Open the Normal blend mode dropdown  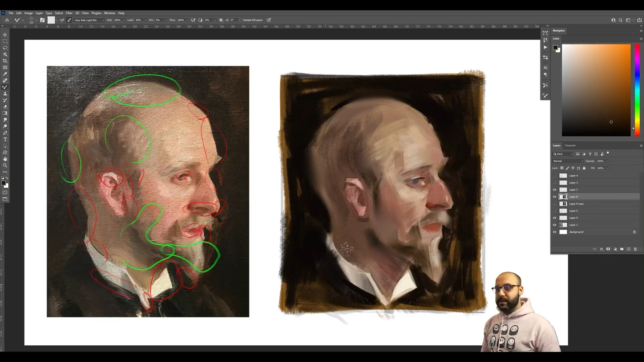pyautogui.click(x=568, y=161)
